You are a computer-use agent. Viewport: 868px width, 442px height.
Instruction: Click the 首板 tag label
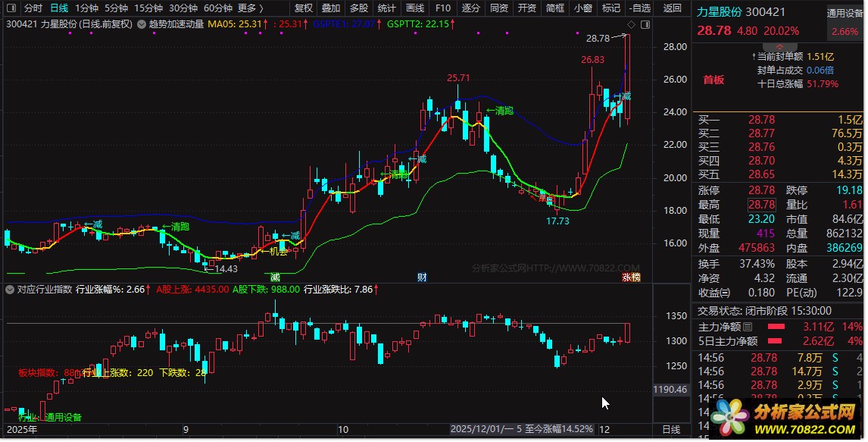(713, 80)
